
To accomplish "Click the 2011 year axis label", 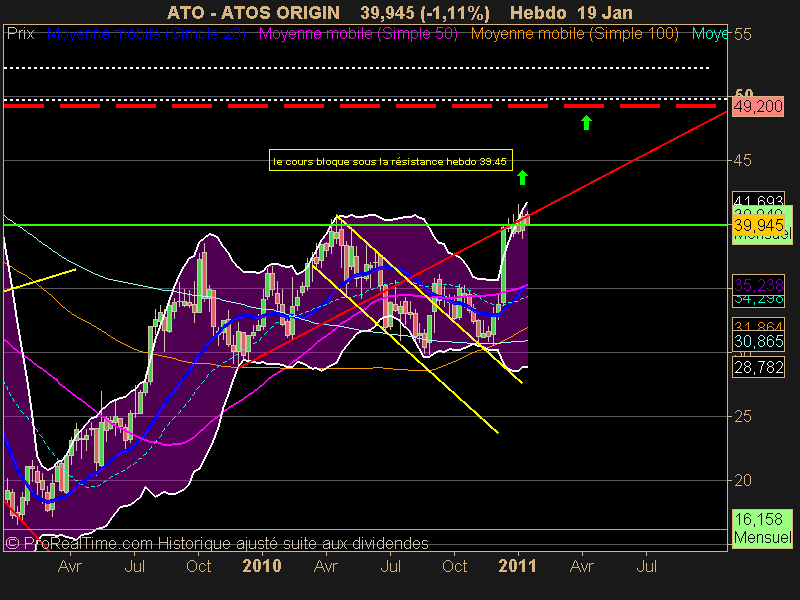I will click(x=517, y=566).
